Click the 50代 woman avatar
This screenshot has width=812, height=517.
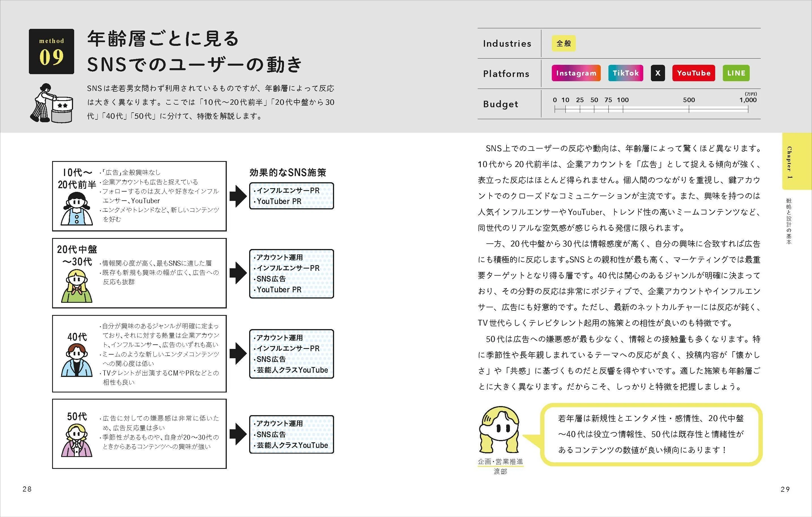click(76, 440)
